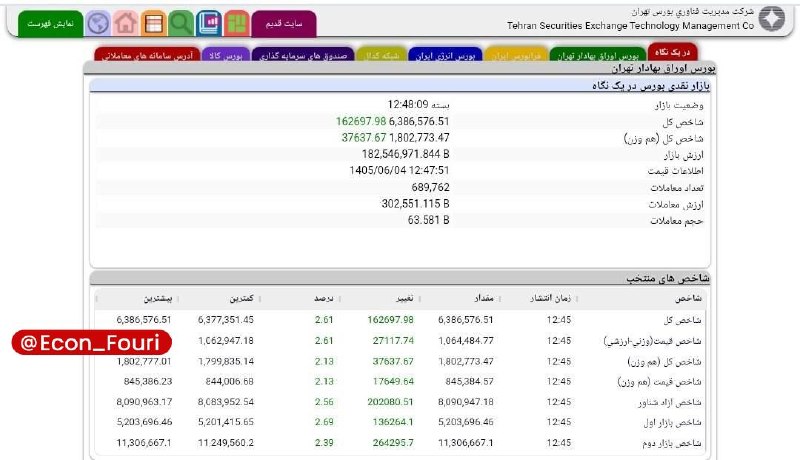Viewport: 800px width, 460px height.
Task: Click the شاخص column header
Action: tap(688, 298)
